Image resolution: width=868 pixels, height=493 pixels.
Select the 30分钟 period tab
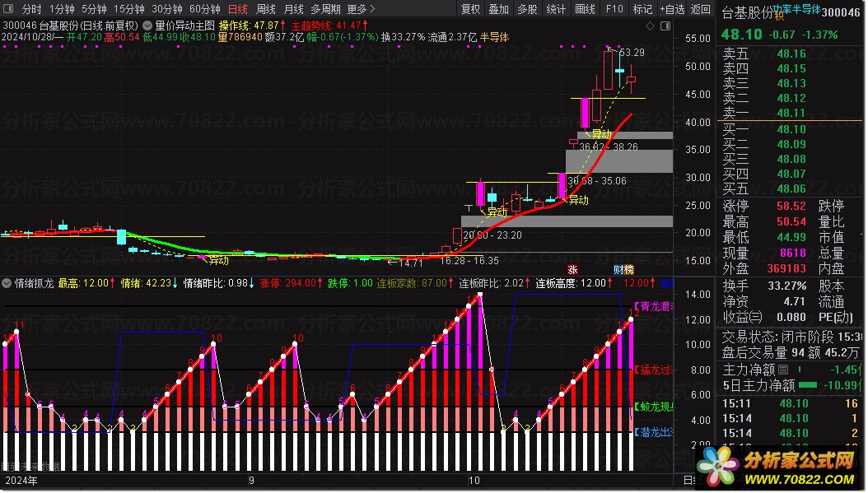[x=167, y=9]
